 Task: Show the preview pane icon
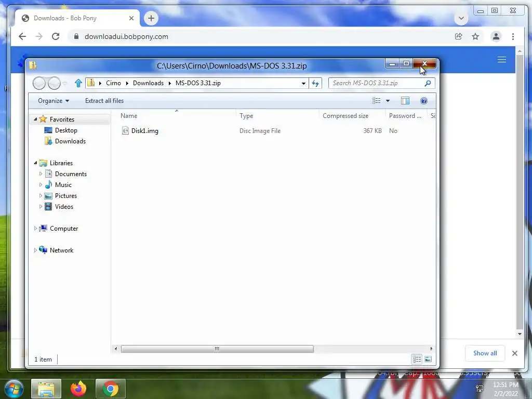point(405,101)
